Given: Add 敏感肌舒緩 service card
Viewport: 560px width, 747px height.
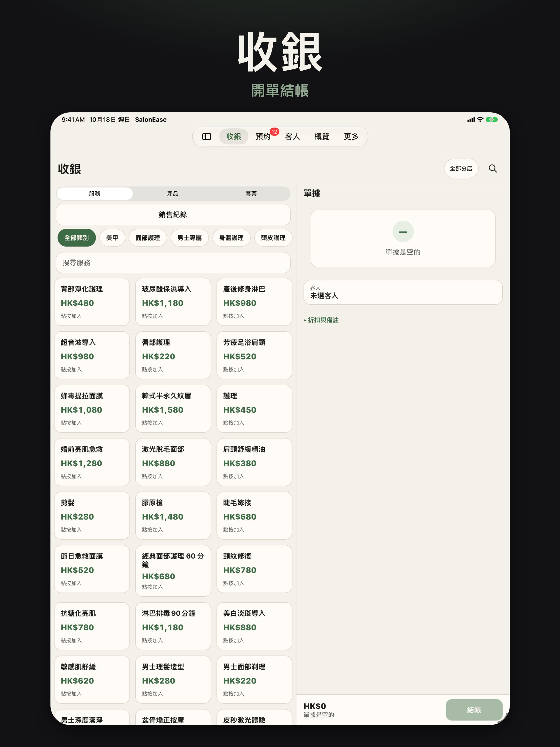Looking at the screenshot, I should point(92,679).
